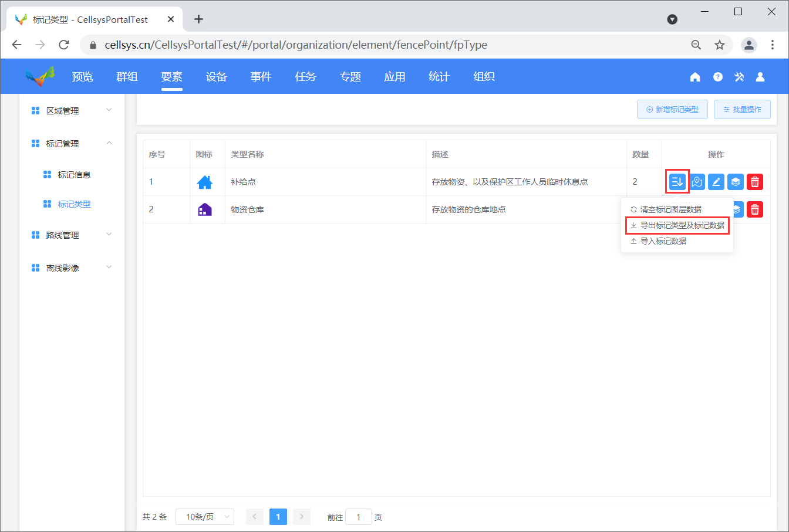
Task: Go to next page arrow in pagination
Action: tap(302, 517)
